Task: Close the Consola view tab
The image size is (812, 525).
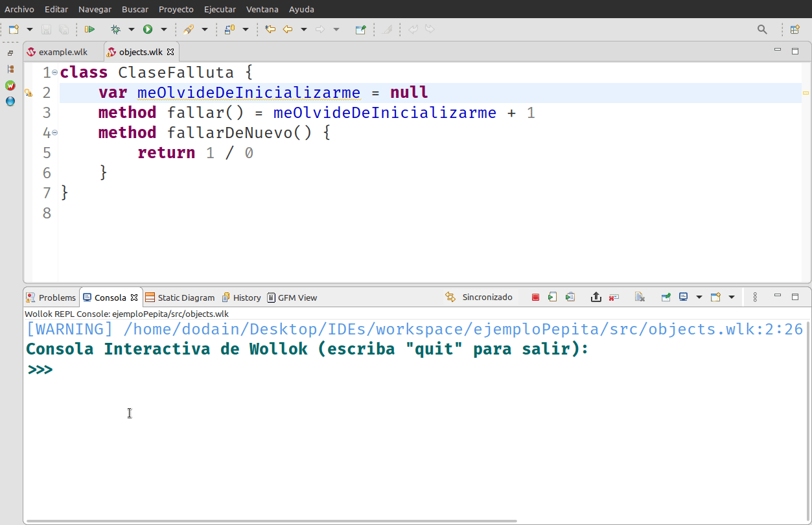Action: tap(134, 297)
